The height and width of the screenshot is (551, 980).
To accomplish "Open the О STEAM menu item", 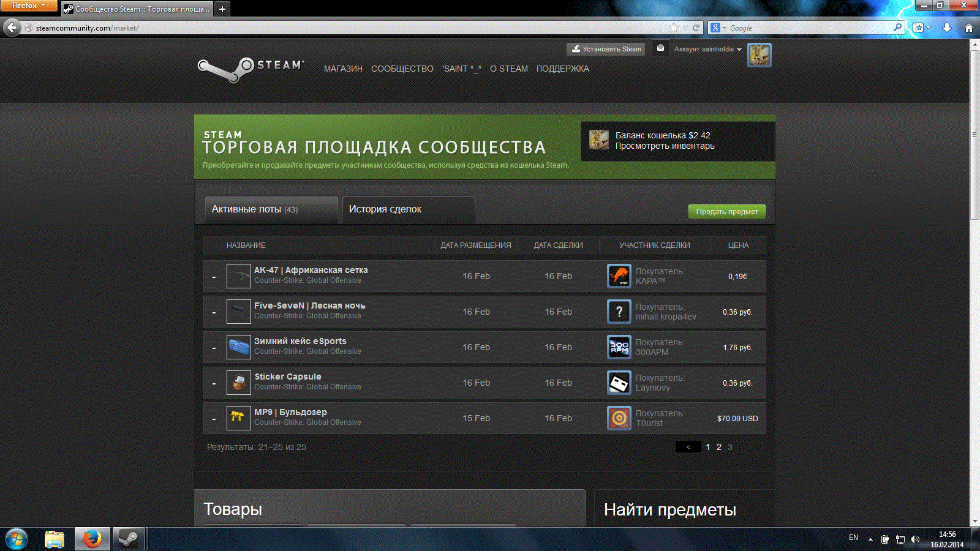I will click(508, 69).
